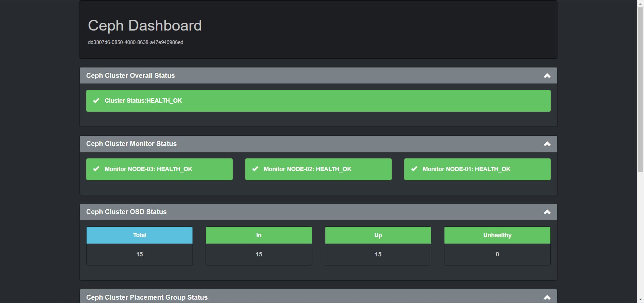The image size is (644, 303).
Task: Collapse the Ceph Cluster Overall Status panel
Action: point(547,76)
